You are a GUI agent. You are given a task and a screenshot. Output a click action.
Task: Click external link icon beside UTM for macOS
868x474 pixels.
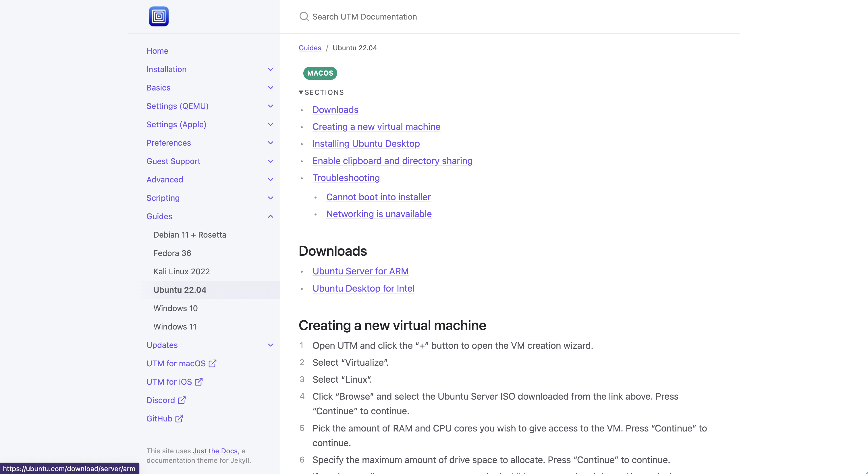pyautogui.click(x=212, y=363)
